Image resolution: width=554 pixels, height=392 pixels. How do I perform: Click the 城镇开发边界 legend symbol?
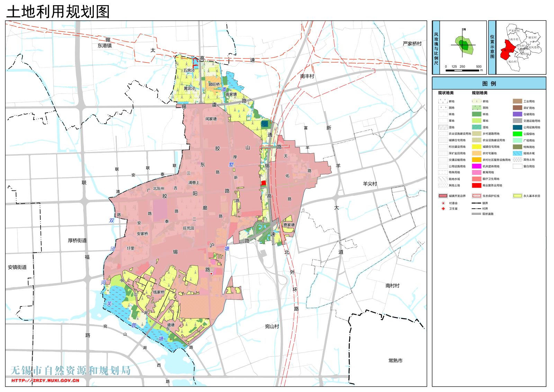443,196
